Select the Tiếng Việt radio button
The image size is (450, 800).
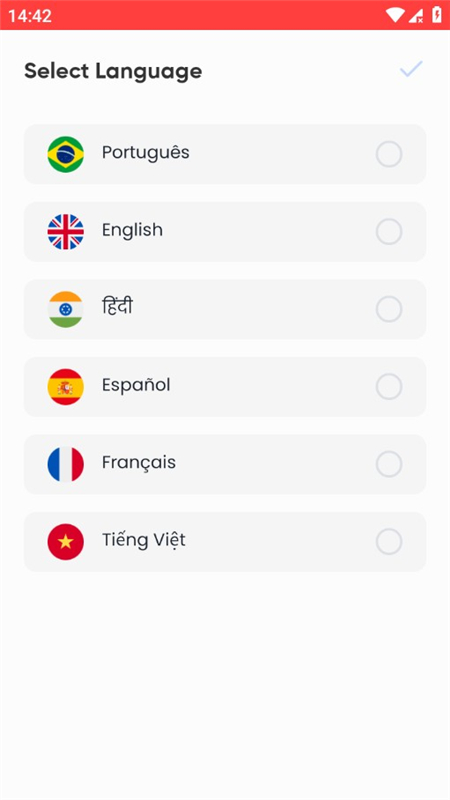pos(389,542)
